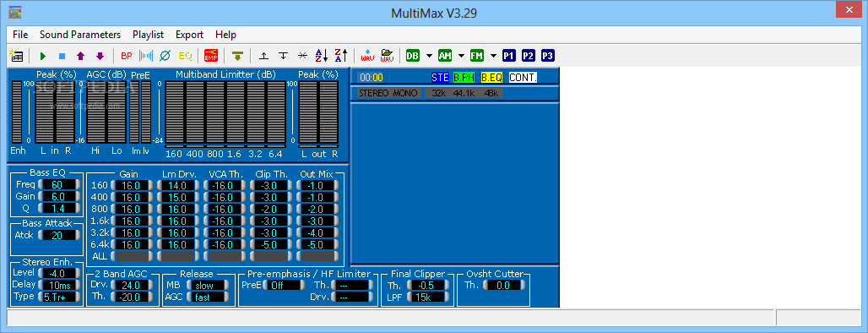Click the open WAV folder icon
Screen dimensions: 868x333
387,56
